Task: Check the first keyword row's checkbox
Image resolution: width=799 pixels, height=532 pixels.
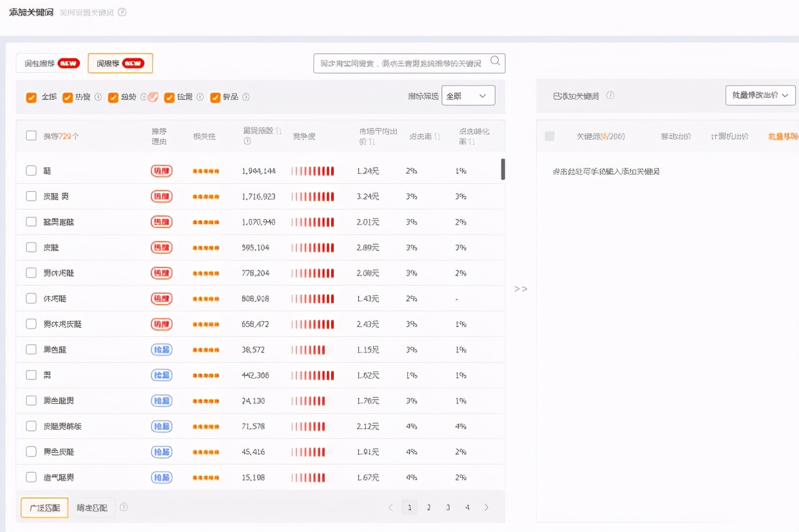Action: click(31, 171)
